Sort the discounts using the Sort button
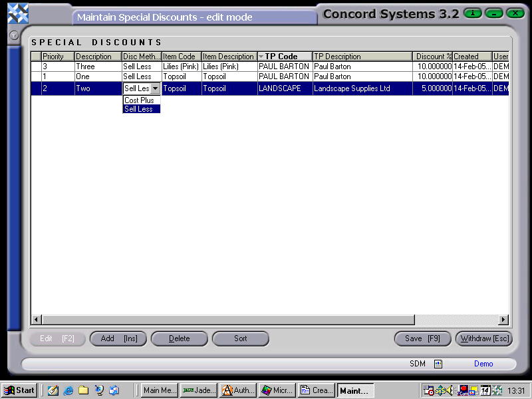 coord(240,338)
